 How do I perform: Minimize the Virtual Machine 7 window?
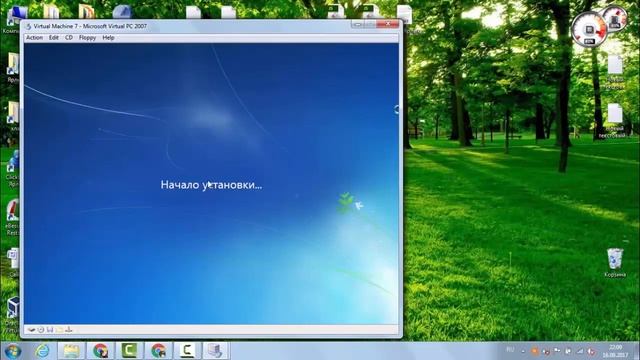[357, 24]
